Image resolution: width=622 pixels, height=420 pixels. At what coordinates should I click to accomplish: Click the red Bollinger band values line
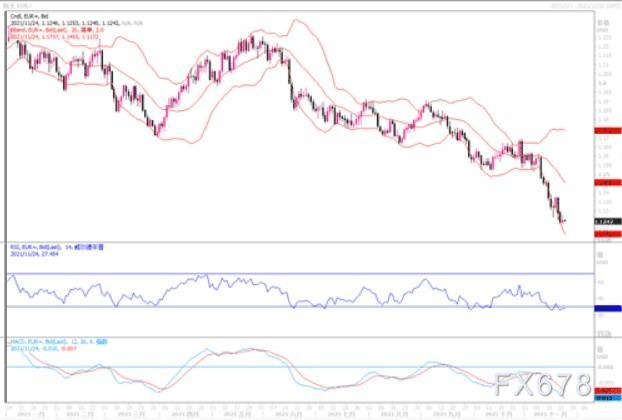54,36
